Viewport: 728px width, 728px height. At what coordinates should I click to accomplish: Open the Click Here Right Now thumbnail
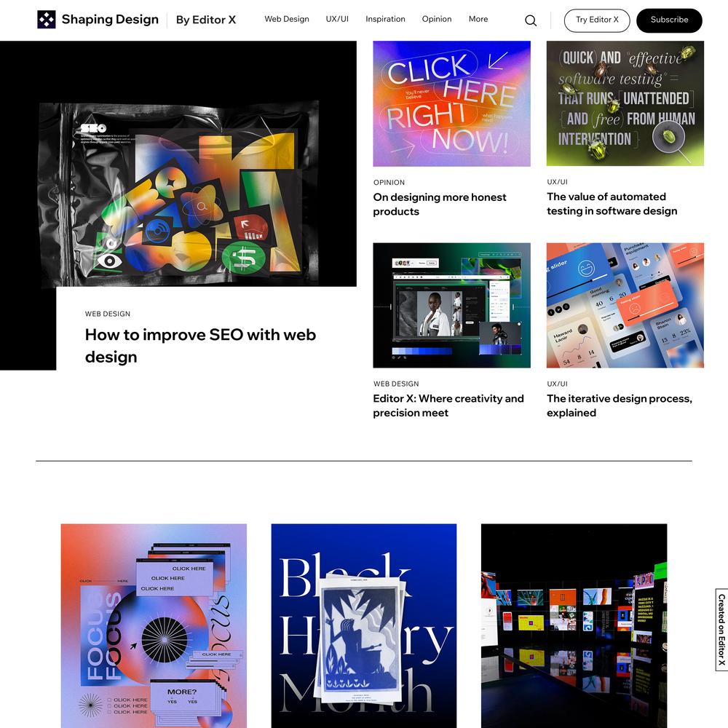[451, 103]
